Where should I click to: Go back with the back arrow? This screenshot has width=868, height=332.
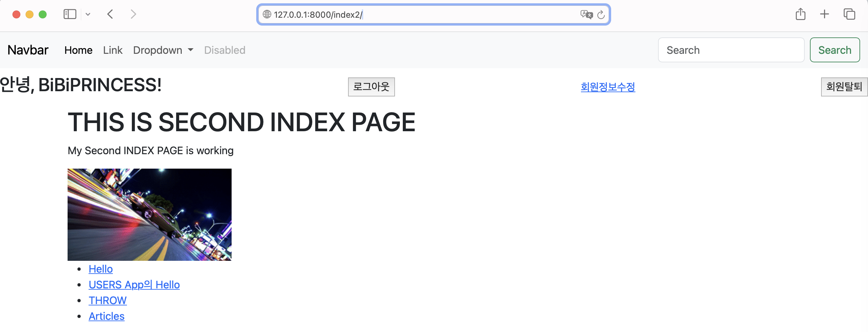tap(110, 14)
